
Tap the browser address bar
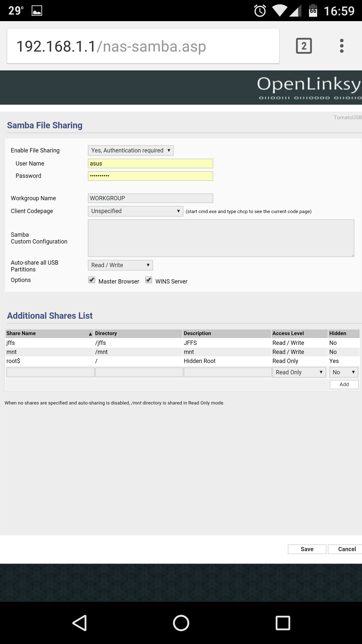click(x=143, y=46)
